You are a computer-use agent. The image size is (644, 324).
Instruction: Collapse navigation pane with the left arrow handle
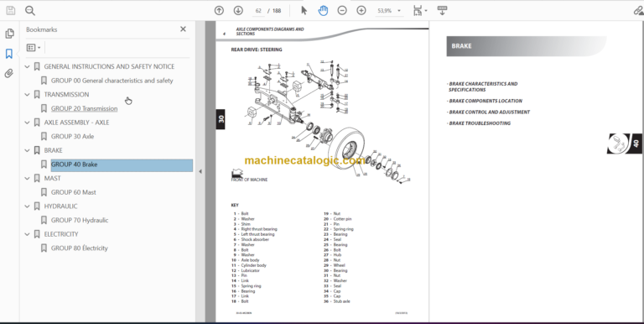point(200,171)
